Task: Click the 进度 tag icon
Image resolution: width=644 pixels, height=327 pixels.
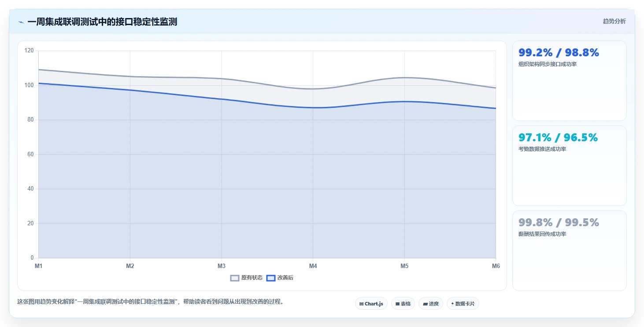Action: click(x=425, y=304)
